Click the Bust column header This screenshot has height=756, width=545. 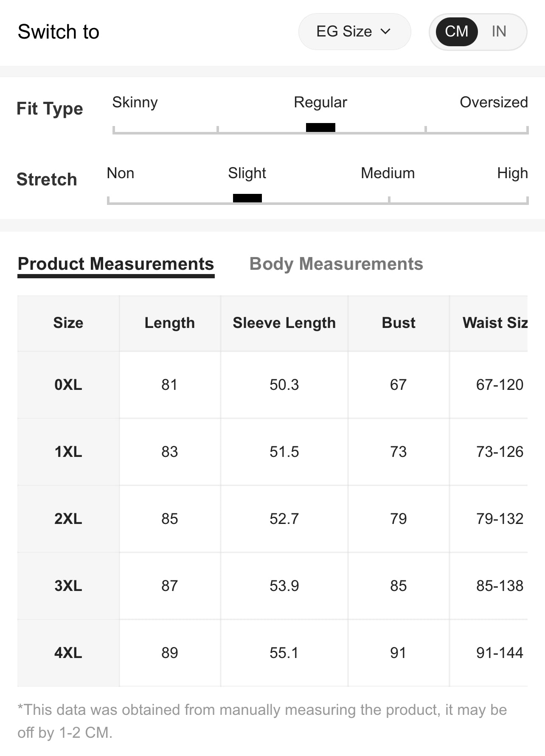point(399,323)
